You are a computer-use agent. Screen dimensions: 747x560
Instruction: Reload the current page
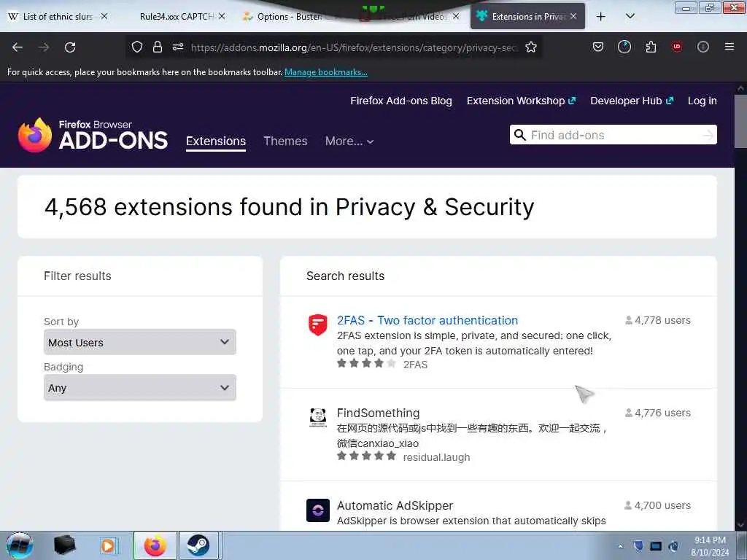point(70,47)
